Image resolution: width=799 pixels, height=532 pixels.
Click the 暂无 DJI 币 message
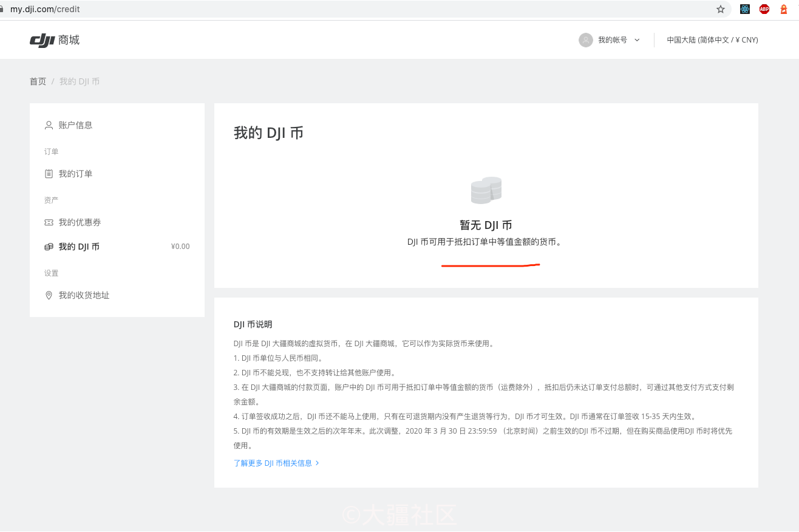point(486,225)
